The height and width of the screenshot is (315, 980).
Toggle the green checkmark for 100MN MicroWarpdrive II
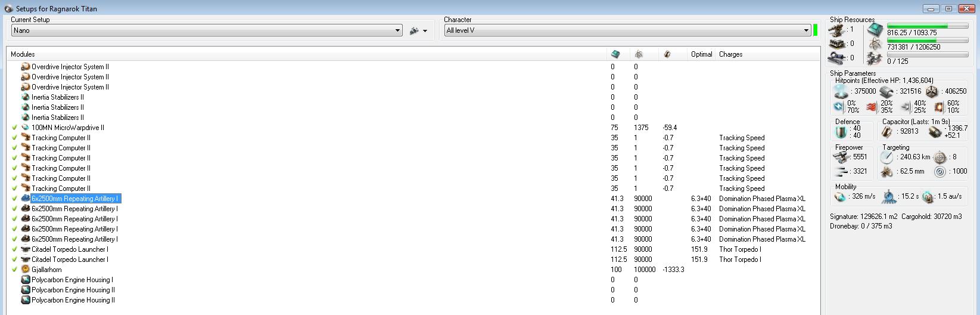click(x=14, y=128)
